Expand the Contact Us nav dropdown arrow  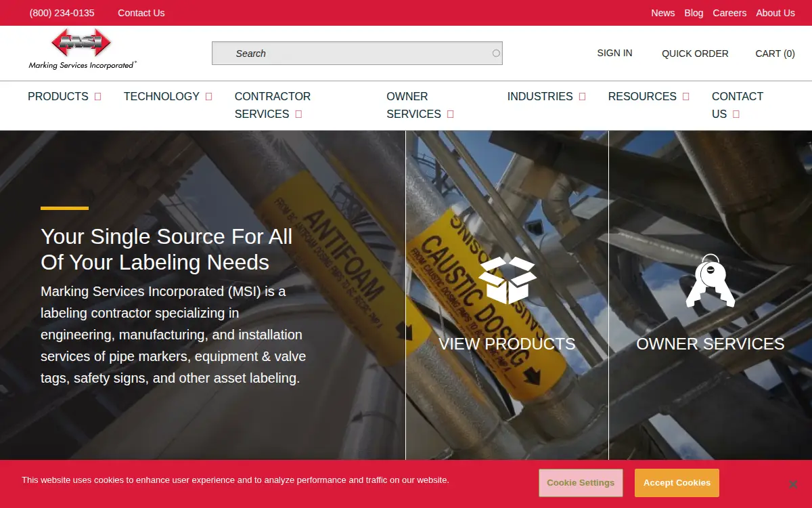tap(736, 114)
